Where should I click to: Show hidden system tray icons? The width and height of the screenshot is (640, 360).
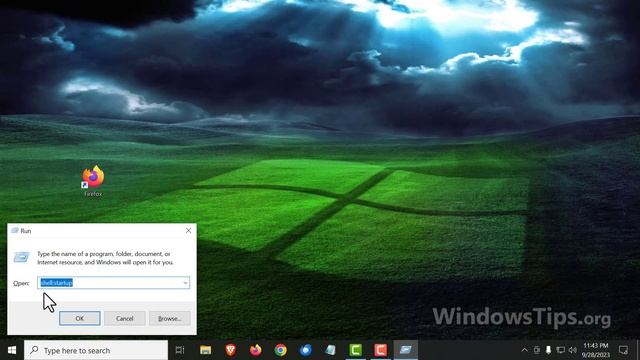[x=524, y=350]
